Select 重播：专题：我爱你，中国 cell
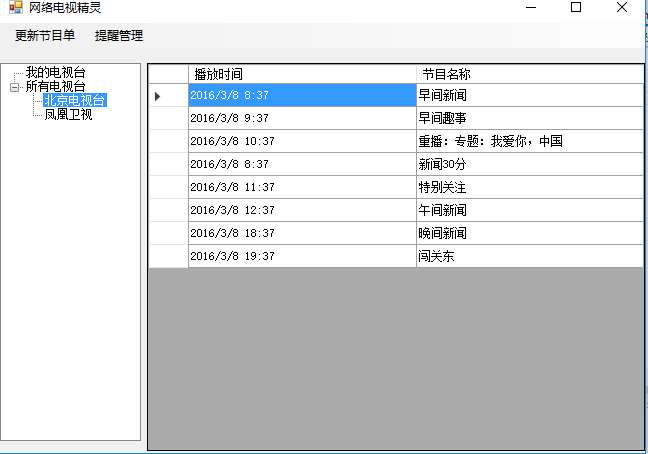This screenshot has height=454, width=648. click(x=530, y=141)
